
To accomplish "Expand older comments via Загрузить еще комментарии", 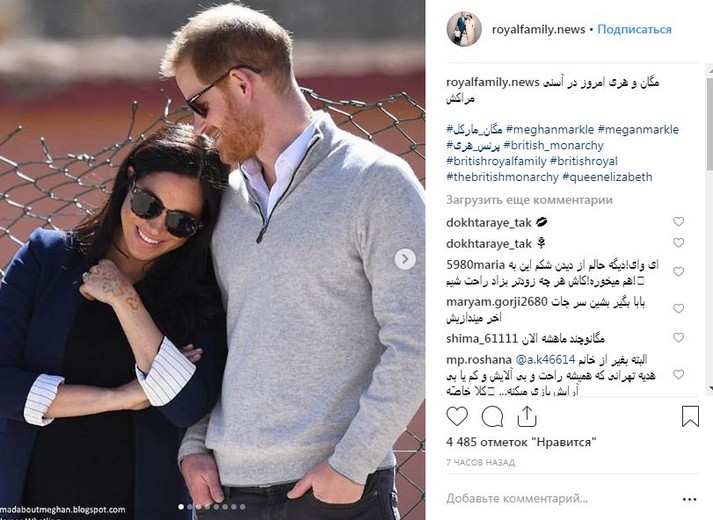I will tap(529, 200).
